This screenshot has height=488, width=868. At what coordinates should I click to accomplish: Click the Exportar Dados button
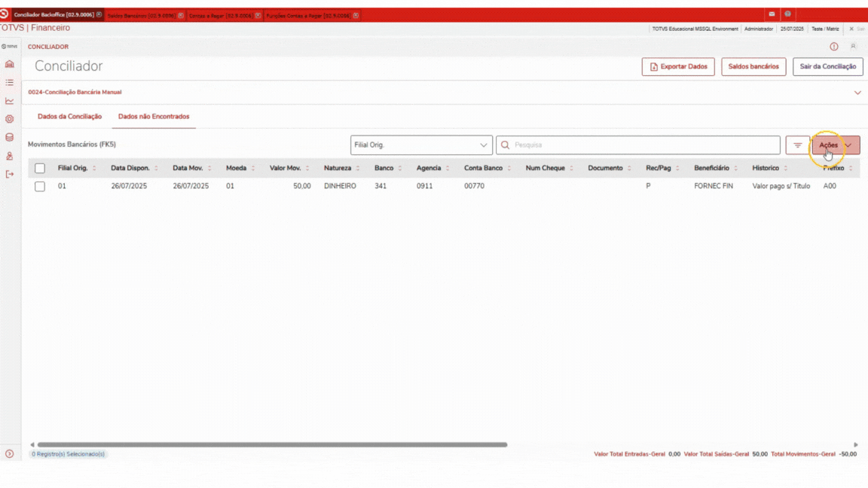click(678, 66)
